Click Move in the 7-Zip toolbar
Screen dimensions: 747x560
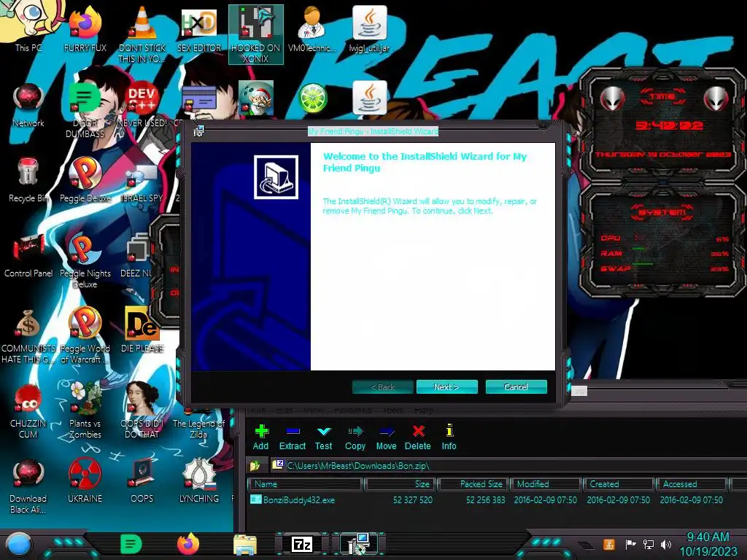tap(387, 437)
